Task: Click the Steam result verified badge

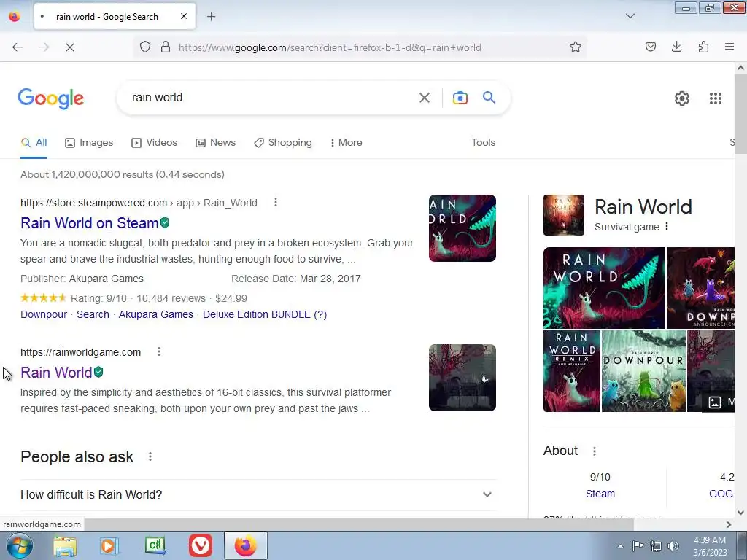Action: click(x=165, y=222)
